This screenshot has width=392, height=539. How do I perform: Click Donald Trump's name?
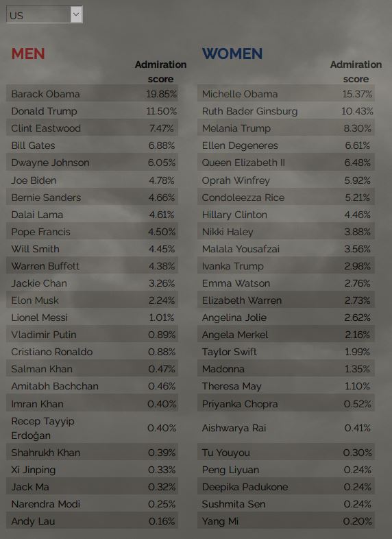[44, 111]
